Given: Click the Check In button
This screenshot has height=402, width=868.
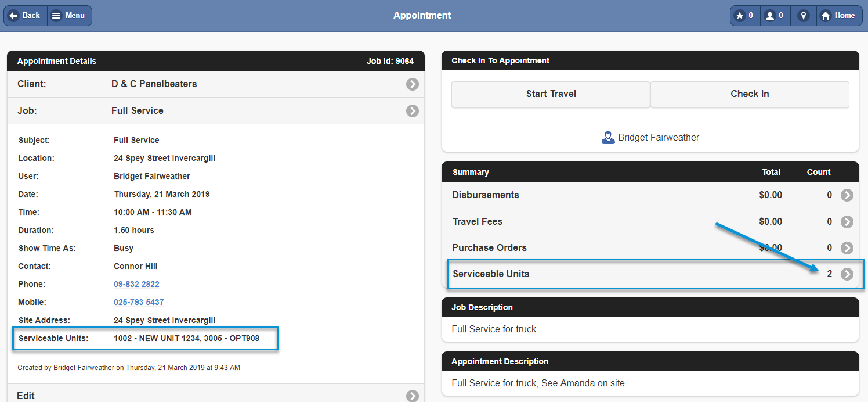Looking at the screenshot, I should [x=750, y=94].
